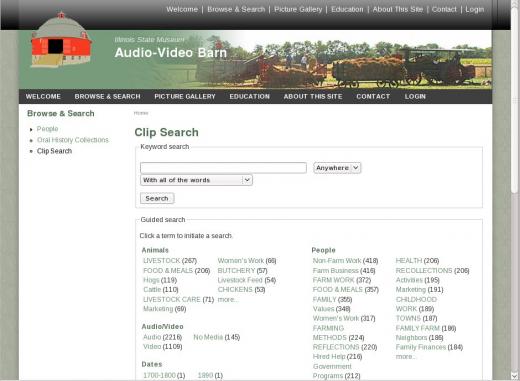Click the Home breadcrumb link
This screenshot has height=381, width=520.
pyautogui.click(x=141, y=113)
